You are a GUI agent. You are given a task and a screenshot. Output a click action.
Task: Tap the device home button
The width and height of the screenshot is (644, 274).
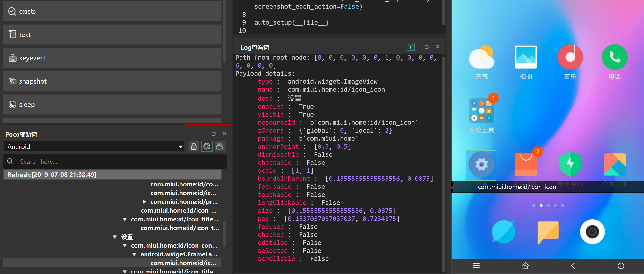pos(525,266)
